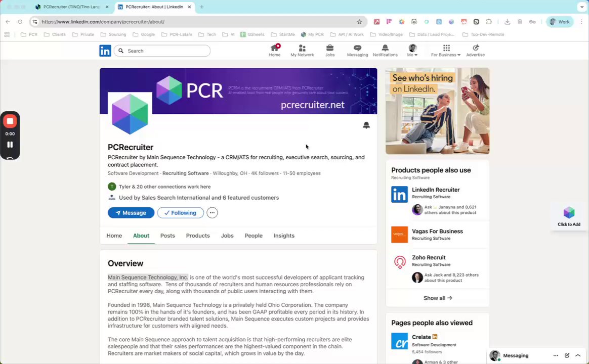Image resolution: width=589 pixels, height=364 pixels.
Task: Open the Top-Dev-Remote bookmarks folder
Action: pos(483,34)
